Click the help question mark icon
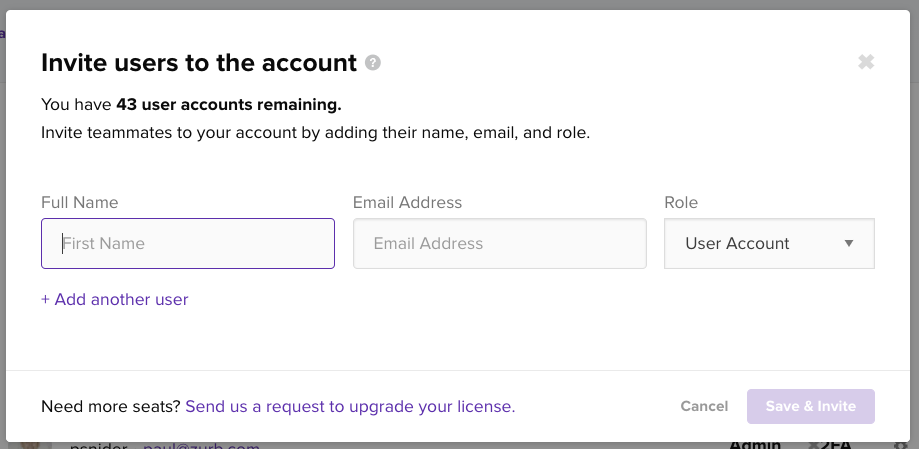 373,62
